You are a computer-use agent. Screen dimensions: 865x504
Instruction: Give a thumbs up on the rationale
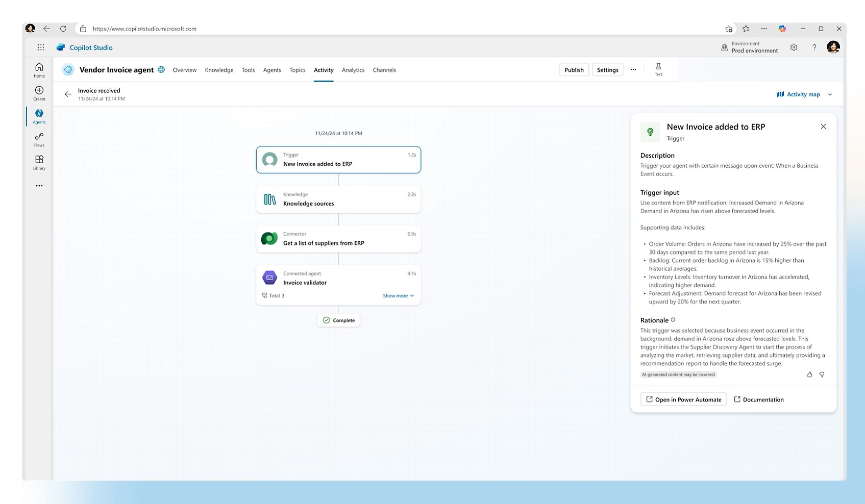click(x=809, y=374)
